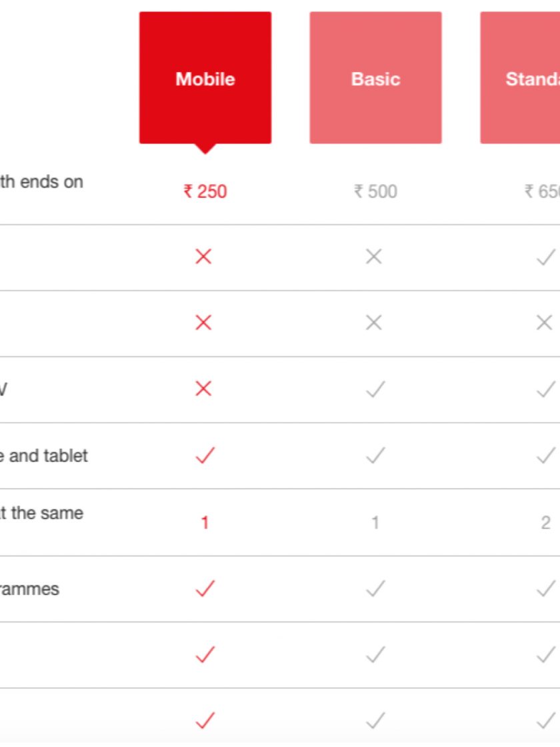Image resolution: width=560 pixels, height=747 pixels.
Task: Click first grey cross under Basic
Action: coord(374,257)
